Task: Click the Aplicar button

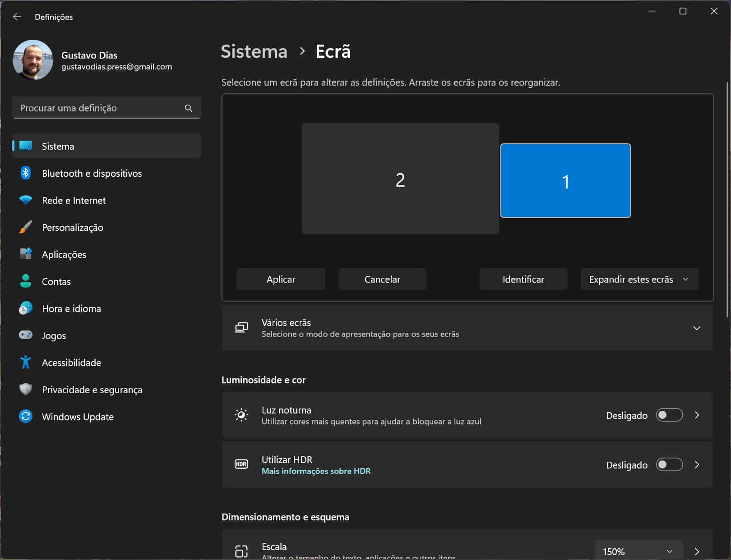Action: (281, 280)
